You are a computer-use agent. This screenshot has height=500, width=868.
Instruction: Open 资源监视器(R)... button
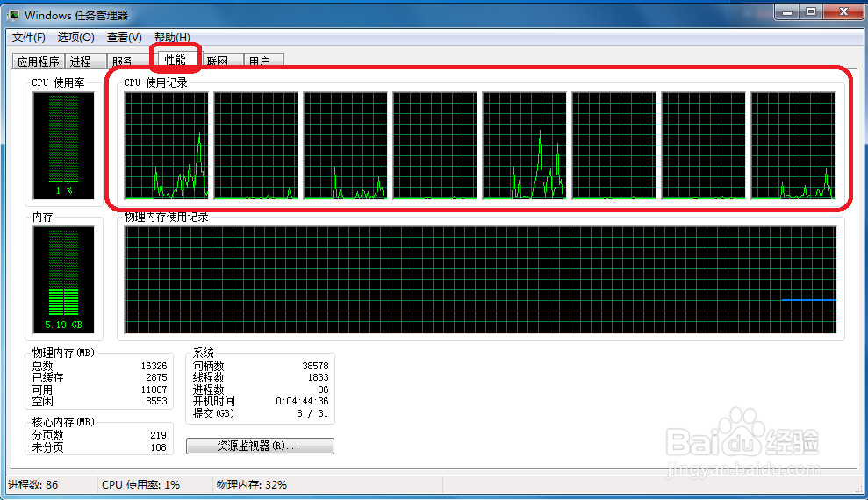[260, 446]
